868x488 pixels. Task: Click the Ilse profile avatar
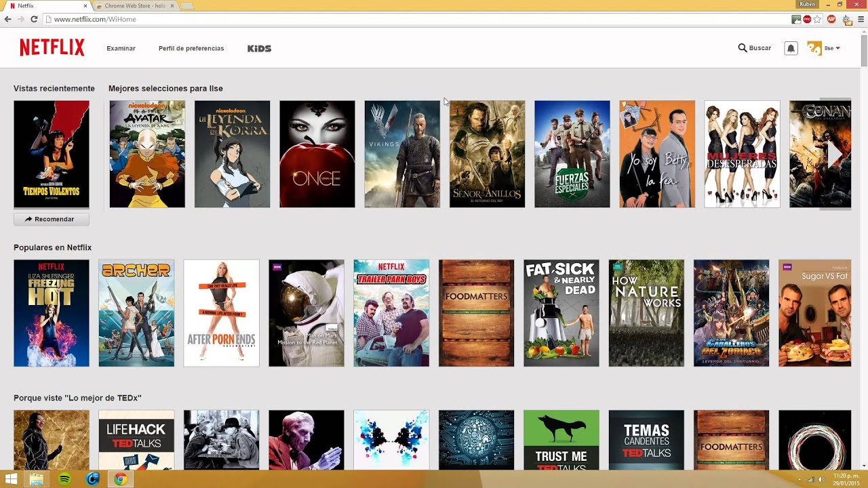point(814,48)
